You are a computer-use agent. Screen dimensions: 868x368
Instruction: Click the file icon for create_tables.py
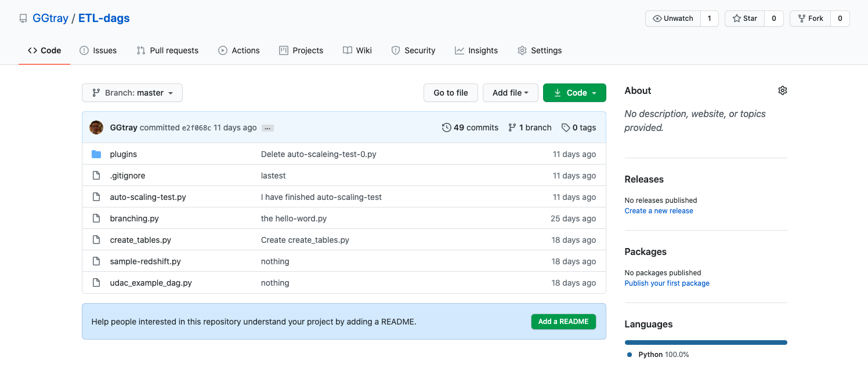point(96,240)
